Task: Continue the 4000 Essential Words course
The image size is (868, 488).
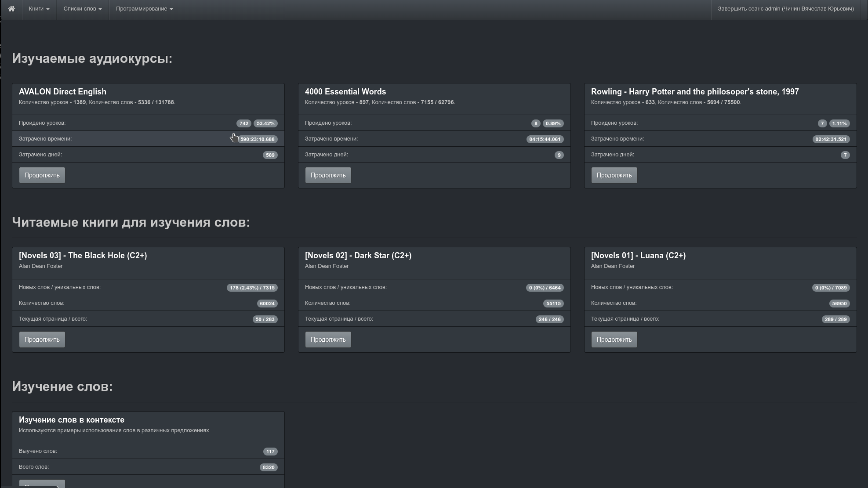Action: pos(328,175)
